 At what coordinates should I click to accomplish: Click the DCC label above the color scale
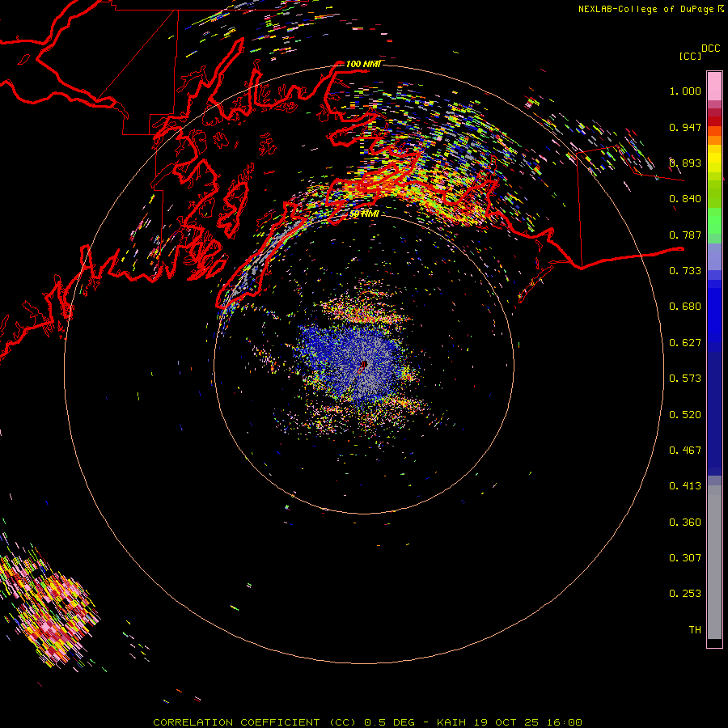(x=710, y=49)
